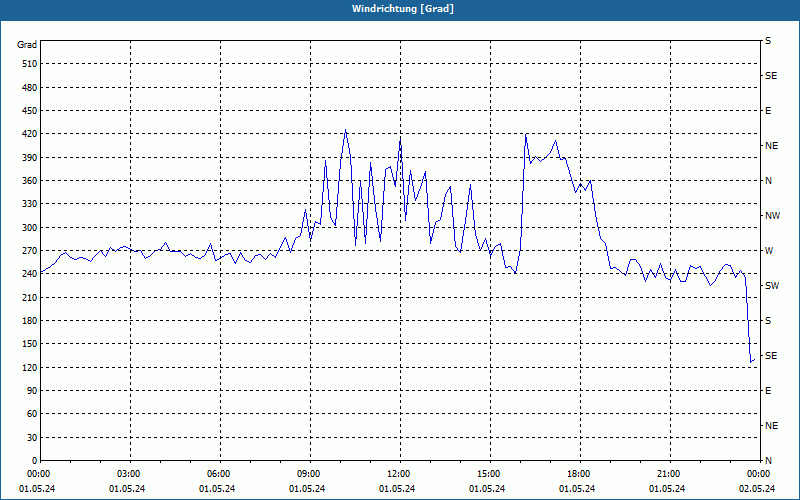Select the E compass label beside the 90 gridline

click(768, 391)
